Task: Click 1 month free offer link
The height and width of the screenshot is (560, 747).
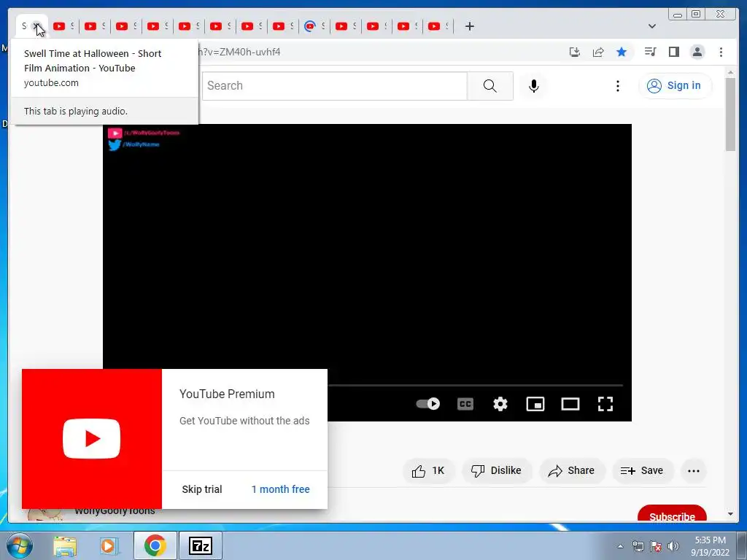Action: pos(281,489)
